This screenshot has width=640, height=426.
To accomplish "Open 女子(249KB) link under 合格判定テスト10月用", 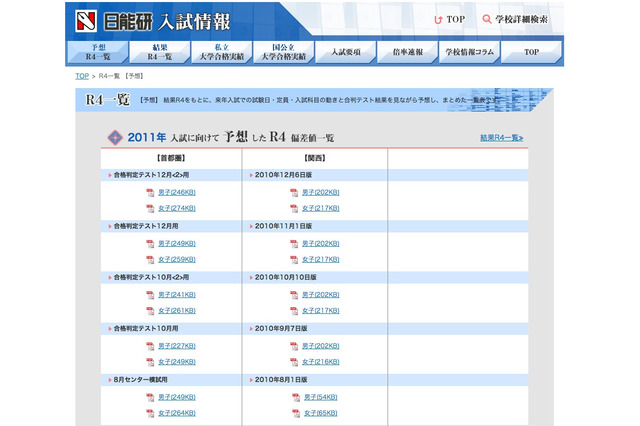I will 177,362.
